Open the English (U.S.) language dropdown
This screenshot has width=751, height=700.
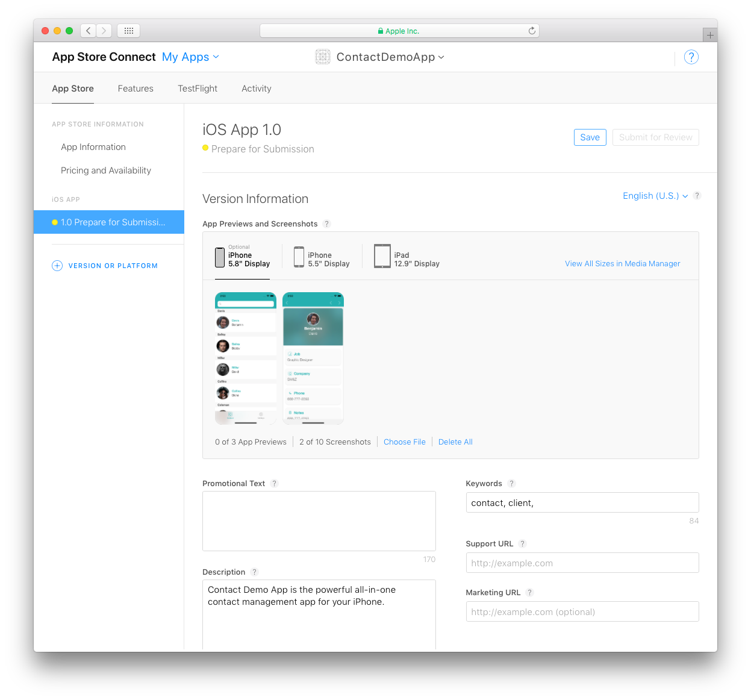[x=655, y=196]
